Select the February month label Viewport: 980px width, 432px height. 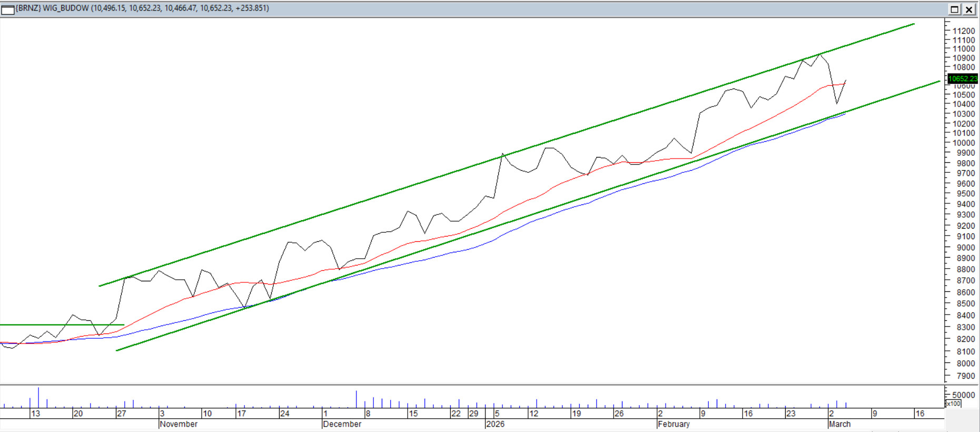tap(674, 424)
